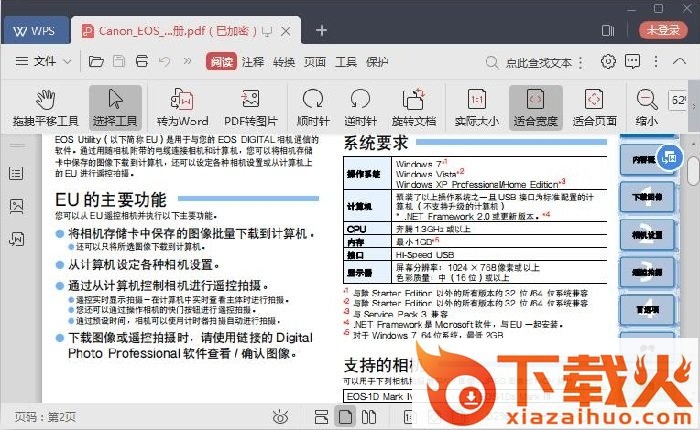
Task: Close the Canon_EOS pdf tab
Action: [286, 31]
